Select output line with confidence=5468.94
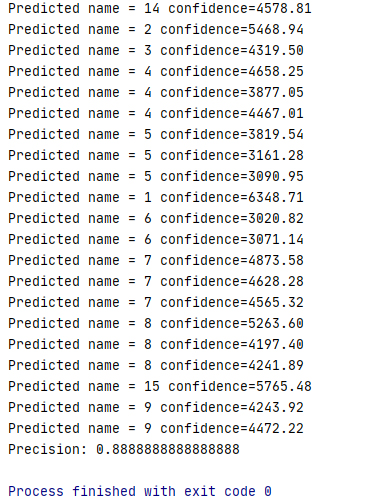Image resolution: width=389 pixels, height=500 pixels. 156,29
